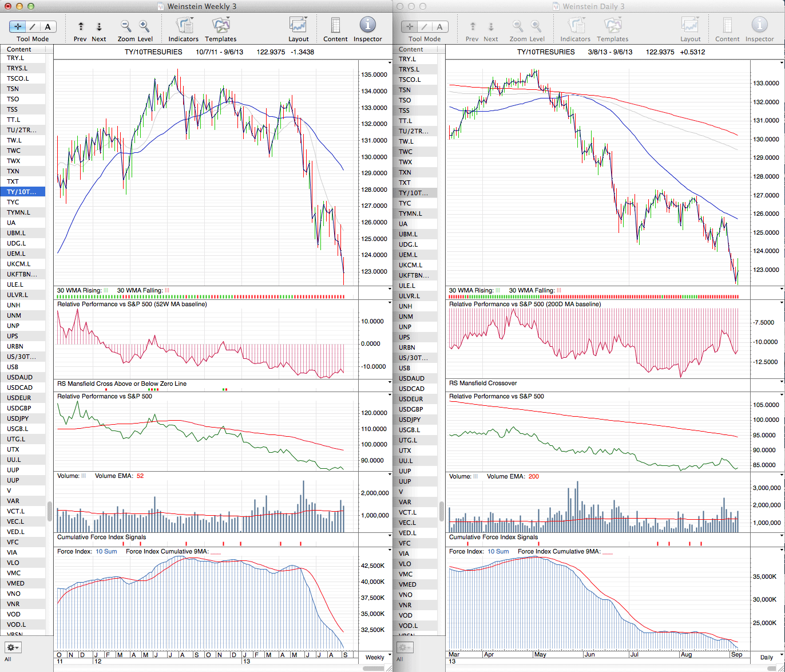This screenshot has height=672, width=785.
Task: Click the Weekly sidebar vertical scrollbar thumb
Action: (49, 511)
